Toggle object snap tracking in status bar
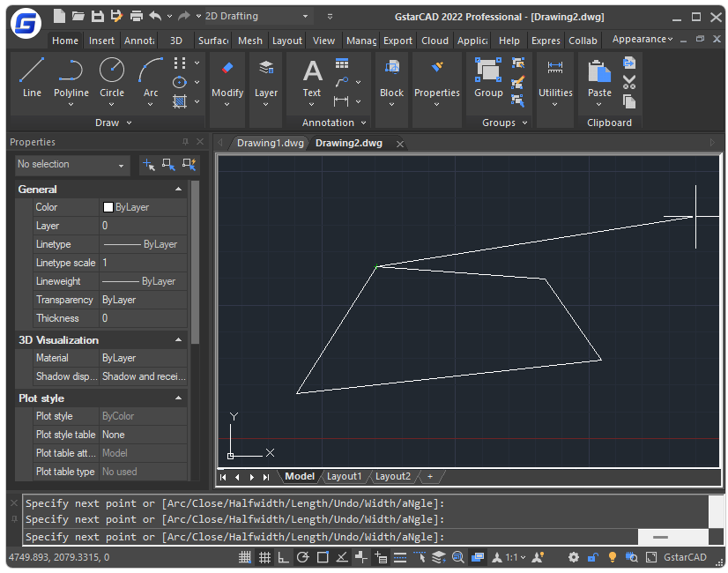The image size is (728, 573). pos(342,557)
